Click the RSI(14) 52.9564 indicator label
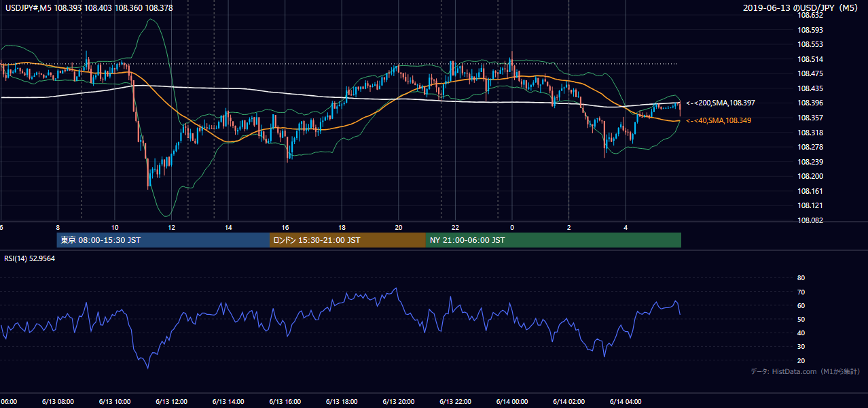The width and height of the screenshot is (868, 408). pos(29,258)
